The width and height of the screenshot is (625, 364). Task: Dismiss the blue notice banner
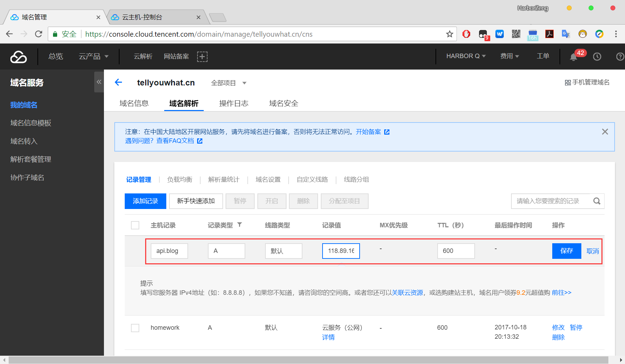click(x=605, y=132)
